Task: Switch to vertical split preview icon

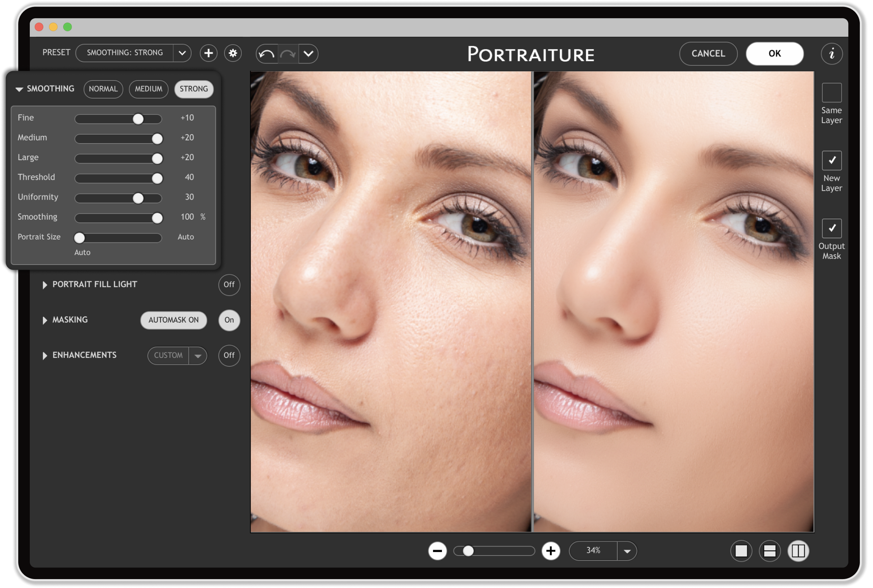Action: pyautogui.click(x=798, y=551)
